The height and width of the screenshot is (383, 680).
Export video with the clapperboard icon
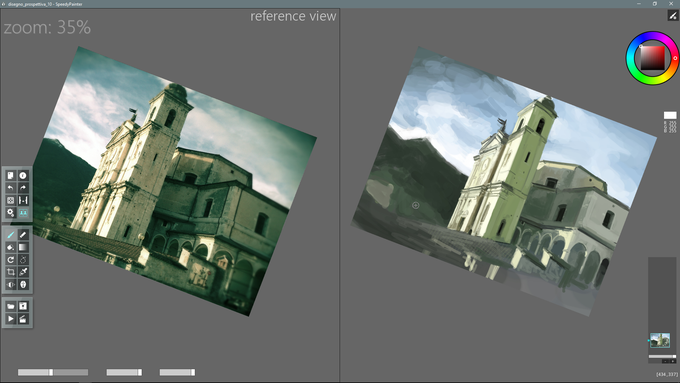click(x=23, y=319)
